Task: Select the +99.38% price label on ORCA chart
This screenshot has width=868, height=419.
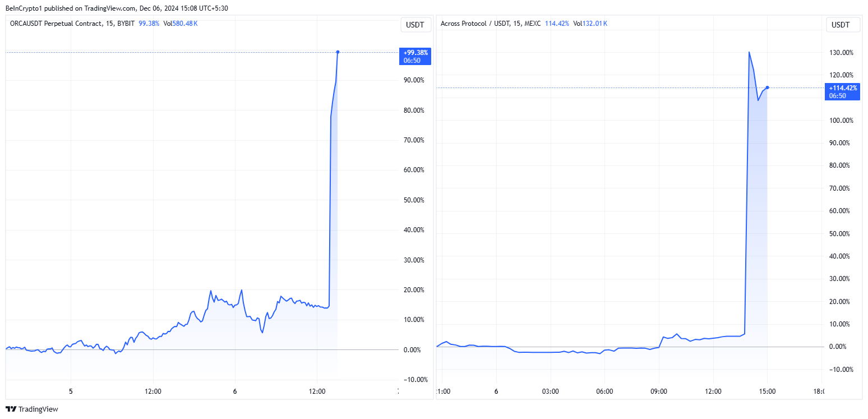Action: pyautogui.click(x=415, y=56)
